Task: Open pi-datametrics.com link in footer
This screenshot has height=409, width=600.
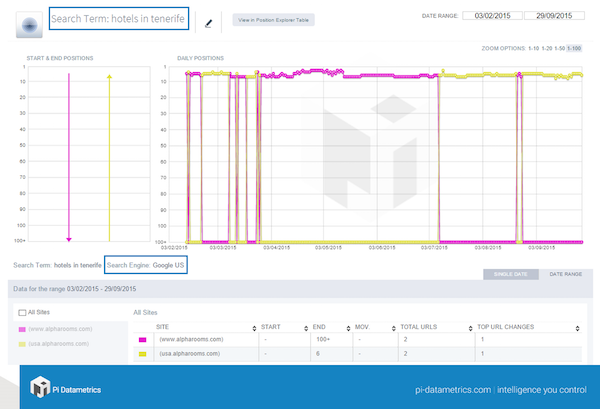Action: tap(453, 390)
